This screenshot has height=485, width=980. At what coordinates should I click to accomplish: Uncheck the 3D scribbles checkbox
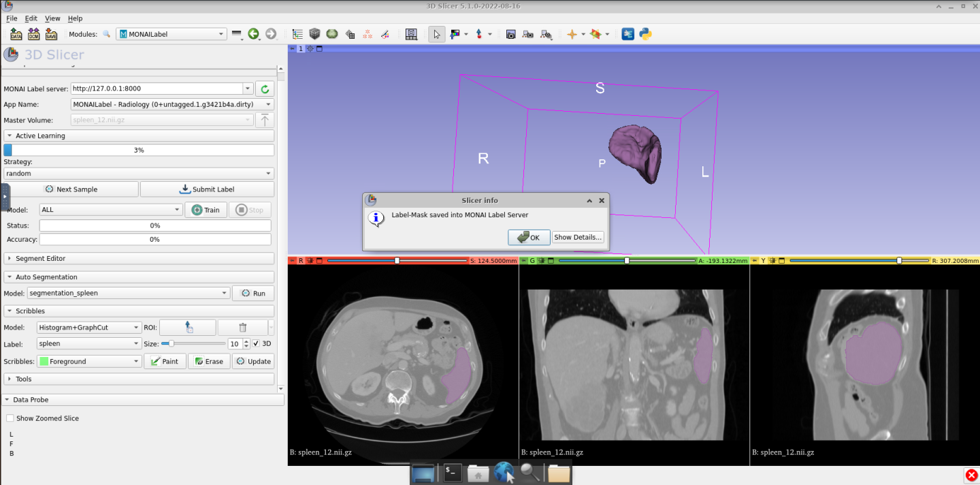(255, 344)
